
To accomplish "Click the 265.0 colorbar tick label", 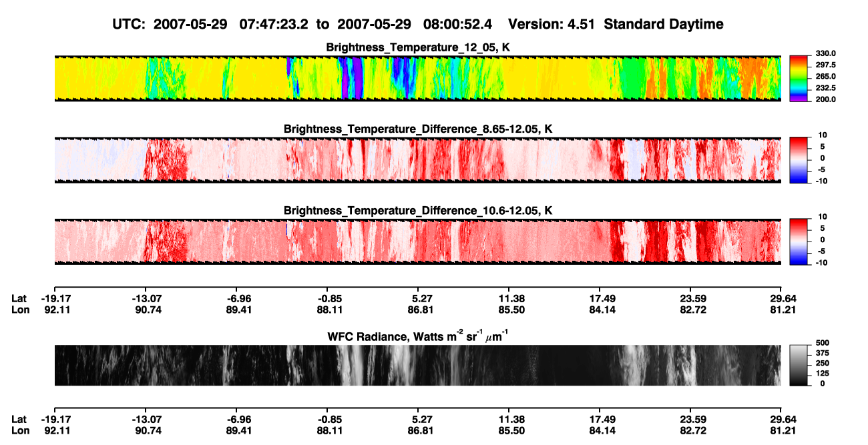I will 826,77.
